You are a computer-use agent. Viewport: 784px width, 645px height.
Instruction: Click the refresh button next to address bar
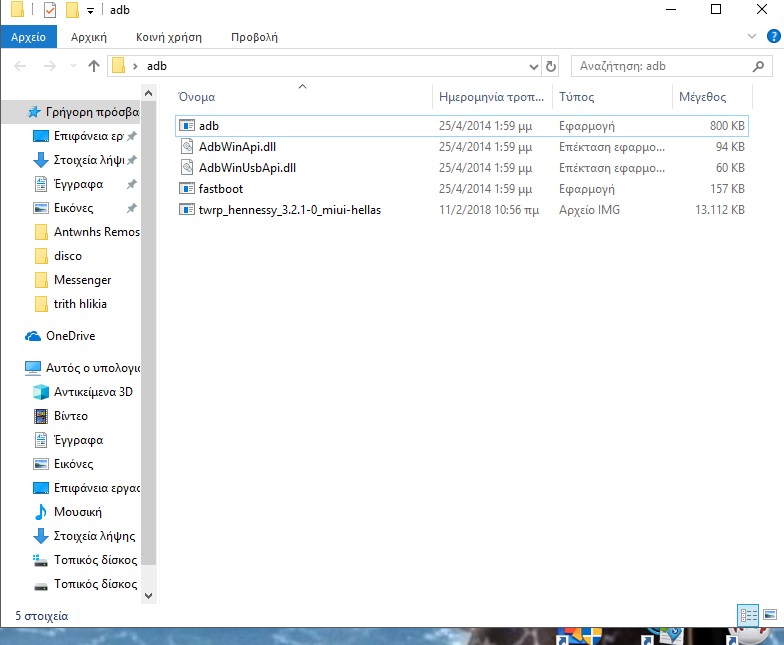[x=550, y=66]
